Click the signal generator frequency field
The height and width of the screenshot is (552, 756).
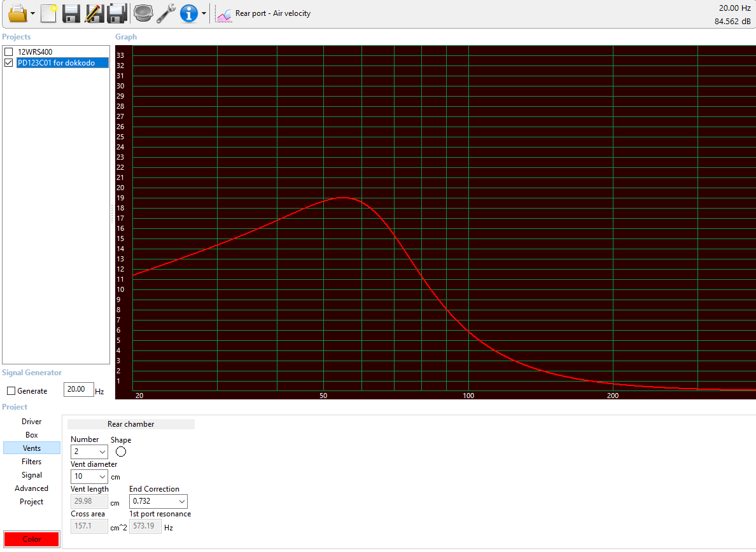click(78, 389)
